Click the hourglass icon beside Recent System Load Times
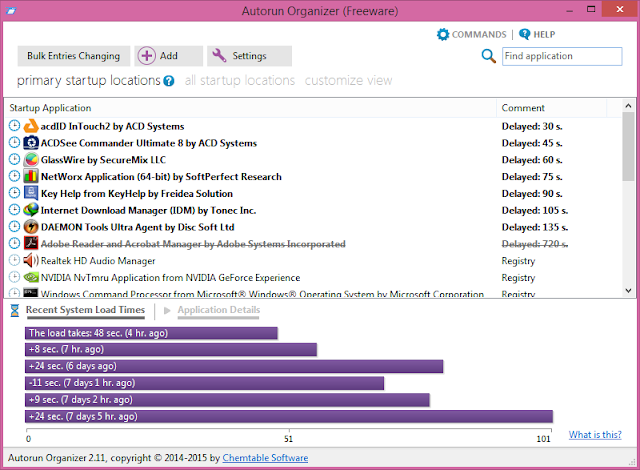 [x=15, y=310]
